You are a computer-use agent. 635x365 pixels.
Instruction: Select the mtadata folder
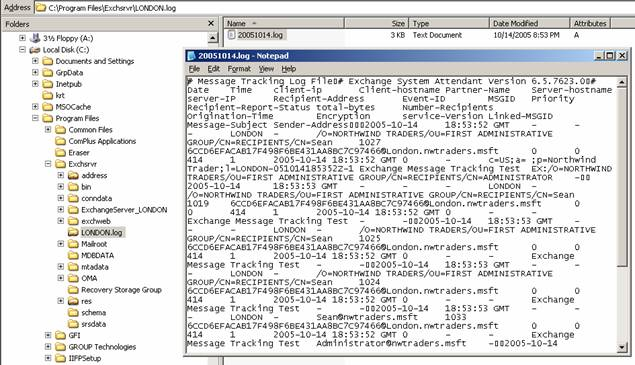(94, 267)
